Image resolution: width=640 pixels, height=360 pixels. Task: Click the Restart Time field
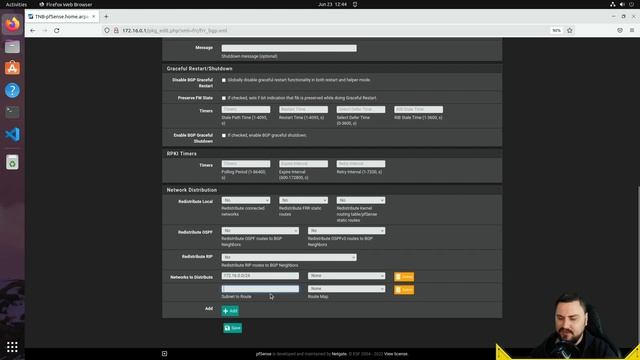coord(303,109)
